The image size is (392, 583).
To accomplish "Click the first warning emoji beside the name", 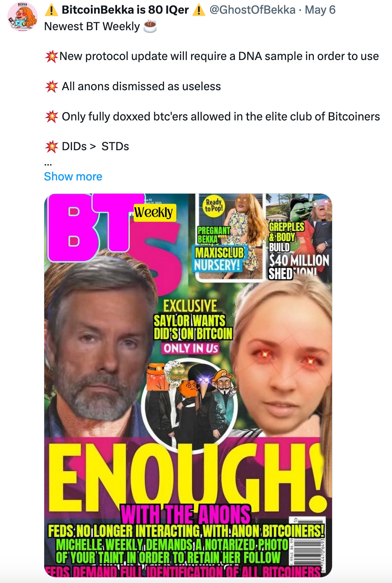I will (x=51, y=10).
